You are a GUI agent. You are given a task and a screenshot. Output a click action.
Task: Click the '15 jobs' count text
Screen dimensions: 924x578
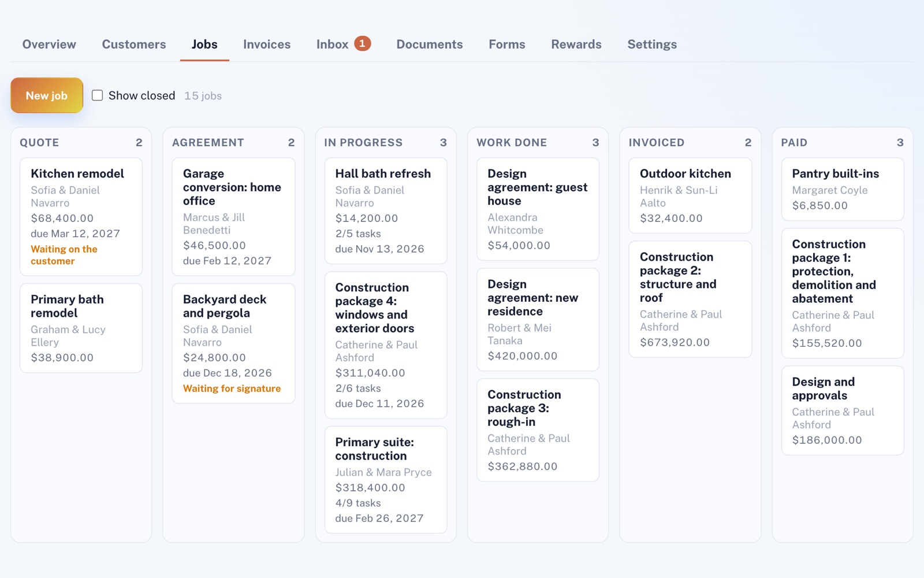pyautogui.click(x=203, y=96)
